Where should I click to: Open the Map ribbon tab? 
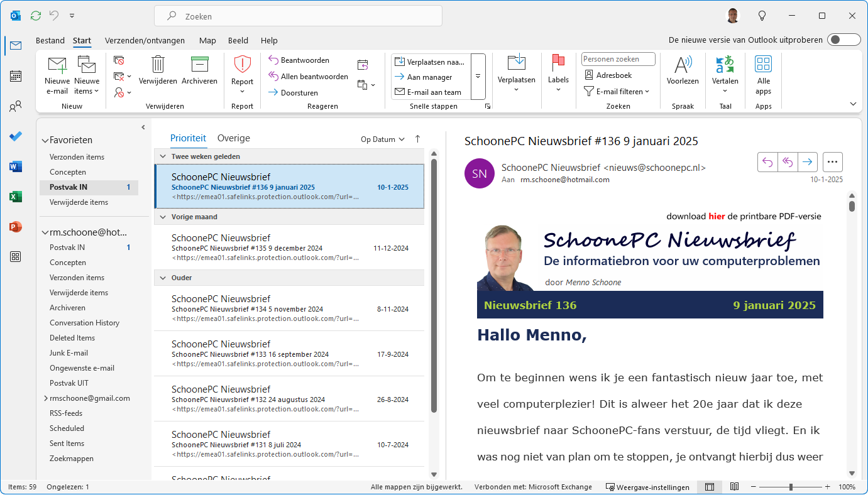point(207,40)
